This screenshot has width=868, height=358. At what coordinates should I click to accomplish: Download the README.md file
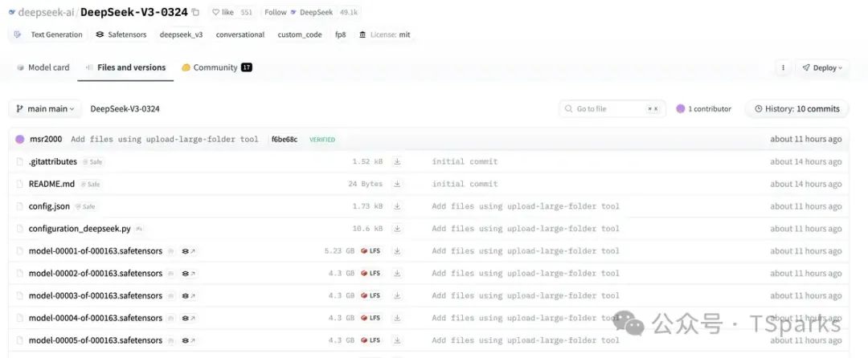(397, 184)
